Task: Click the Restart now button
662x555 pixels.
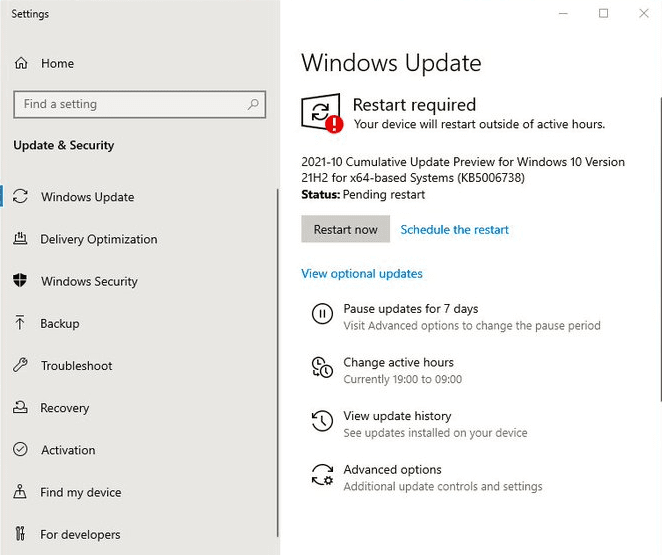Action: click(x=345, y=229)
